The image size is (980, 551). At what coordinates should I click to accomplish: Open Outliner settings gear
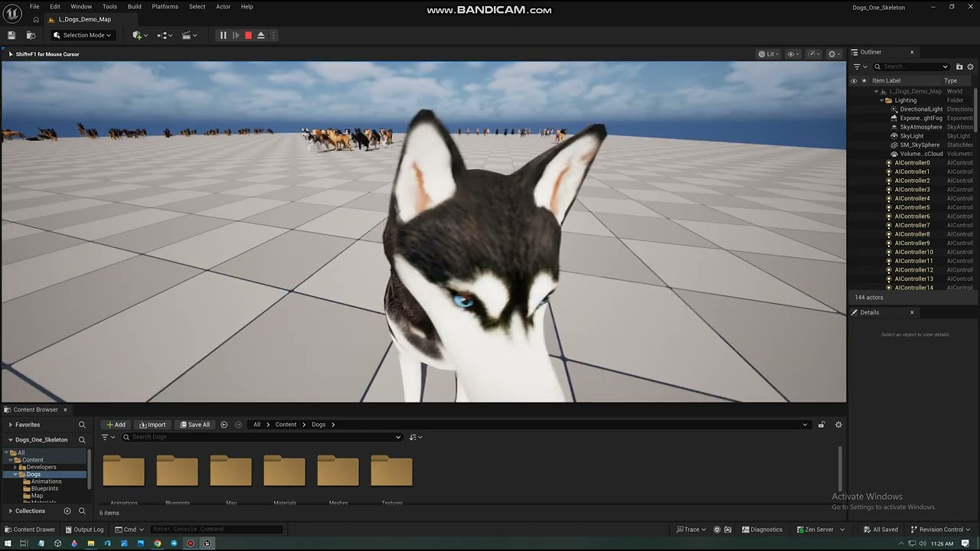[970, 67]
